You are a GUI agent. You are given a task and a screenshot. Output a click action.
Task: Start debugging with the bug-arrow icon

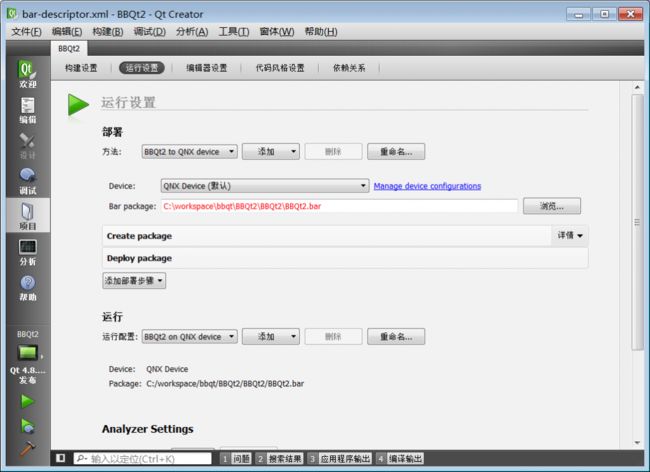tap(27, 426)
